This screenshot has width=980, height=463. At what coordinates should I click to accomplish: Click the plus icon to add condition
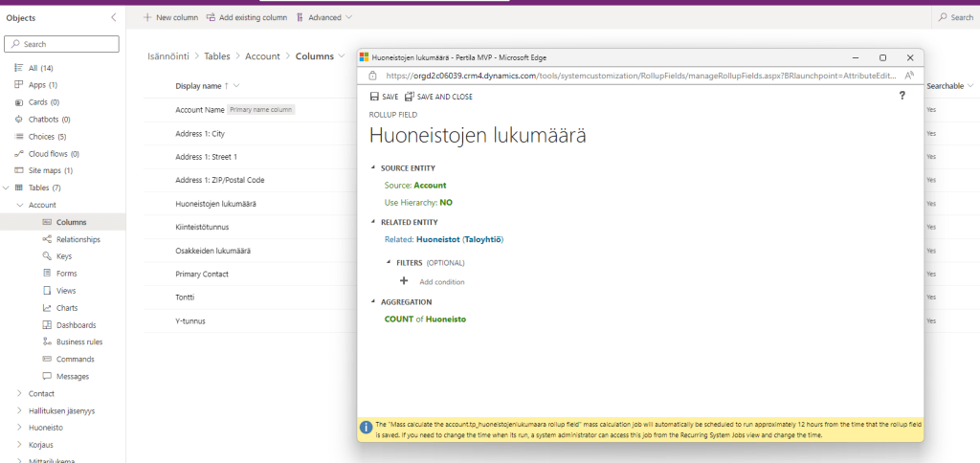click(404, 281)
